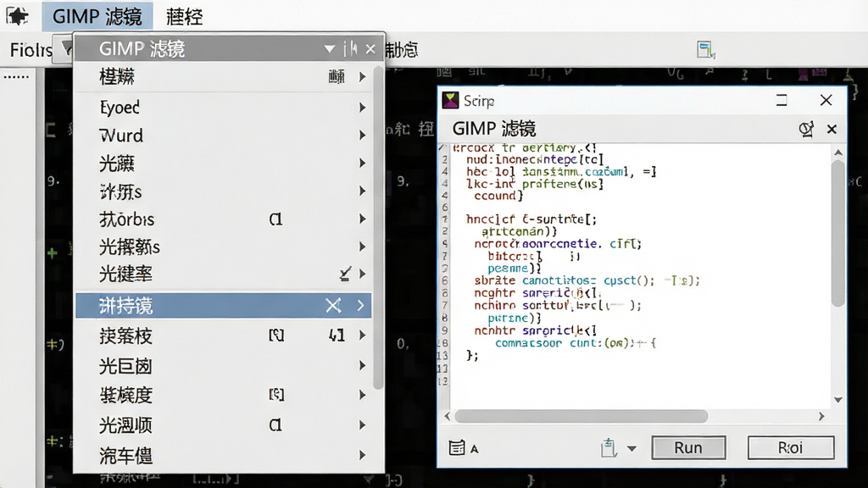Expand the arrow on the 抃órbıs row
The width and height of the screenshot is (868, 488).
[x=363, y=219]
